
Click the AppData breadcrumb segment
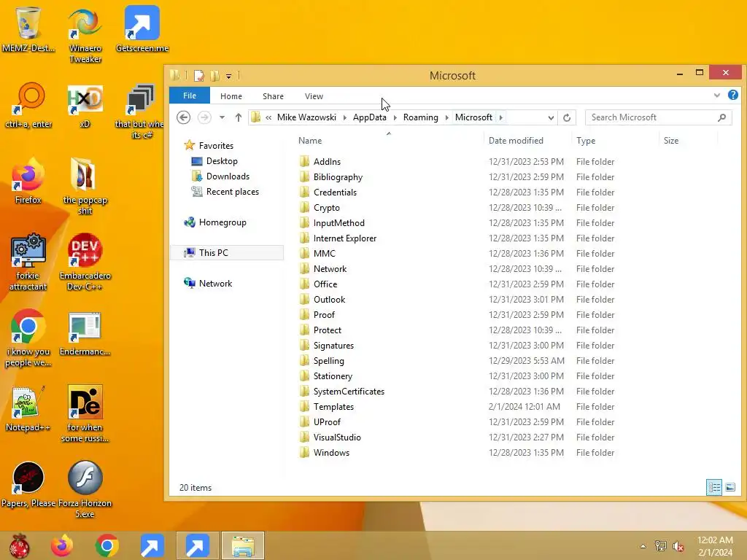(x=369, y=117)
